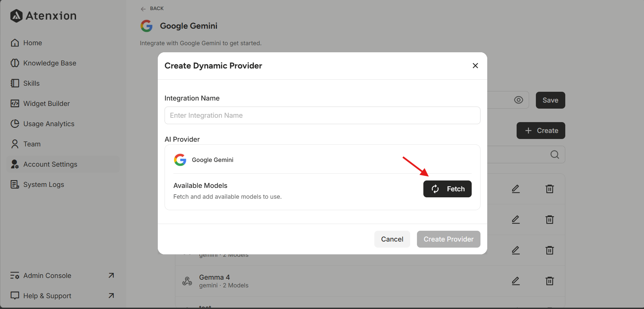Click the Google Gemini page header logo

point(147,26)
